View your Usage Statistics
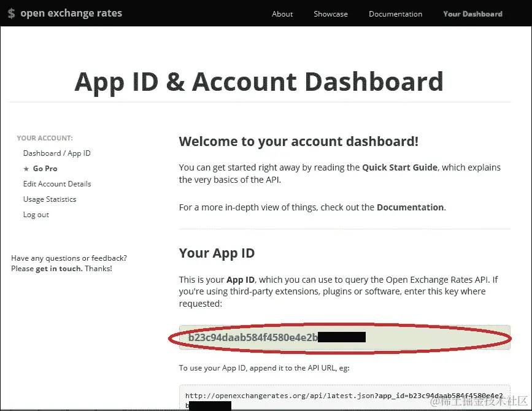The image size is (532, 411). 50,199
